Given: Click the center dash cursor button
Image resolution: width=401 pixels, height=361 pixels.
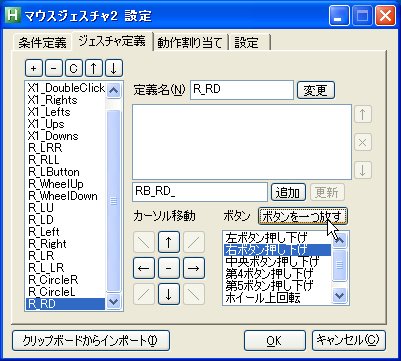Looking at the screenshot, I should (169, 268).
